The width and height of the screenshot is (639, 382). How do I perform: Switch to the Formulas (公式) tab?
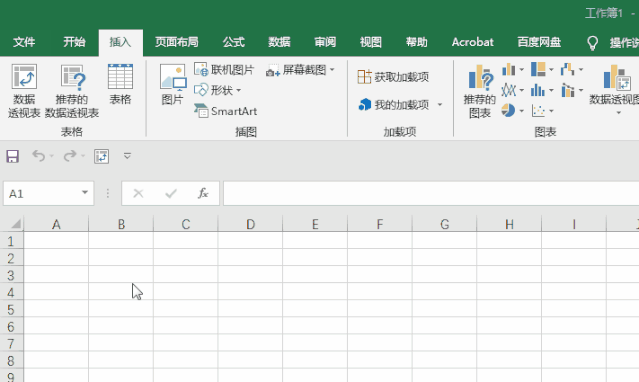tap(234, 42)
